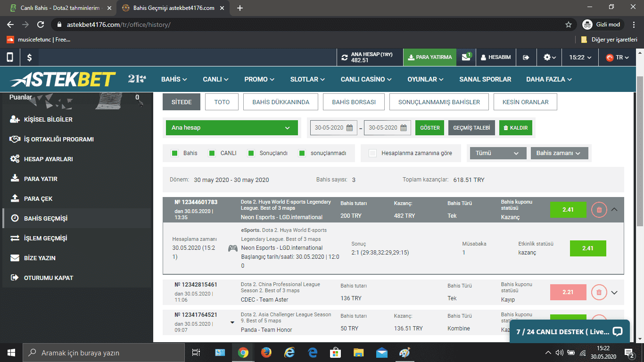Open the SLOTLAR navigation menu

[307, 79]
